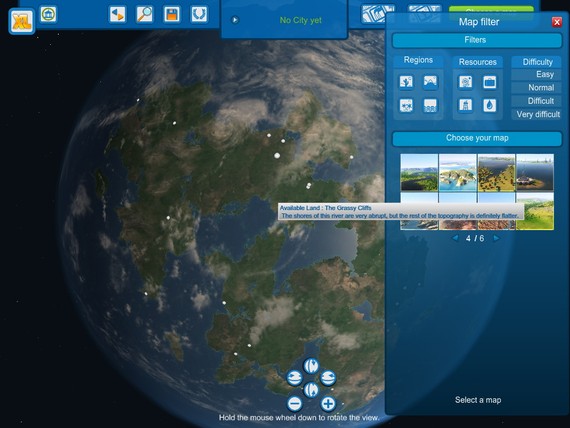This screenshot has width=570, height=428.
Task: Click the No City yet label
Action: [x=300, y=20]
